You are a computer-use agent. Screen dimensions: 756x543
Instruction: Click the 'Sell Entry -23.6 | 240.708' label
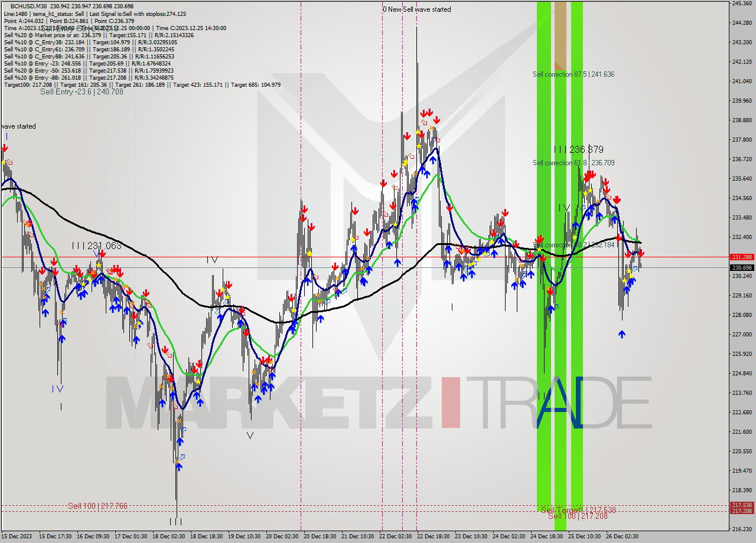tap(82, 92)
